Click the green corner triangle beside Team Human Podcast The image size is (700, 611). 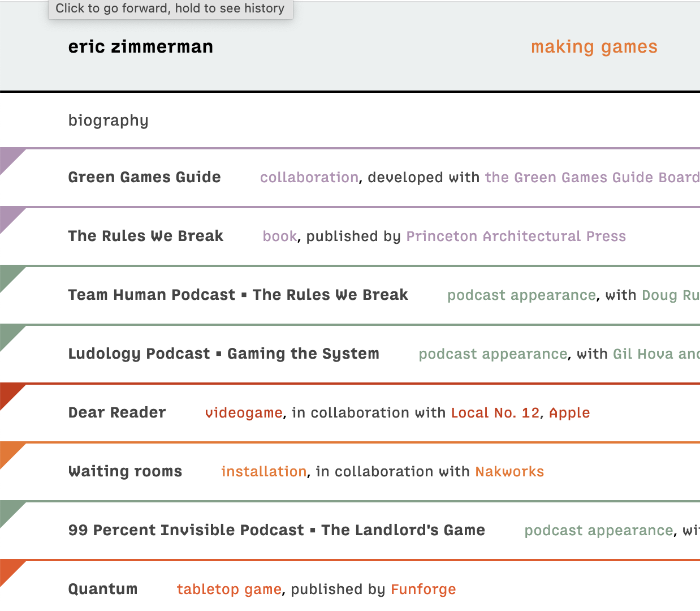click(8, 275)
